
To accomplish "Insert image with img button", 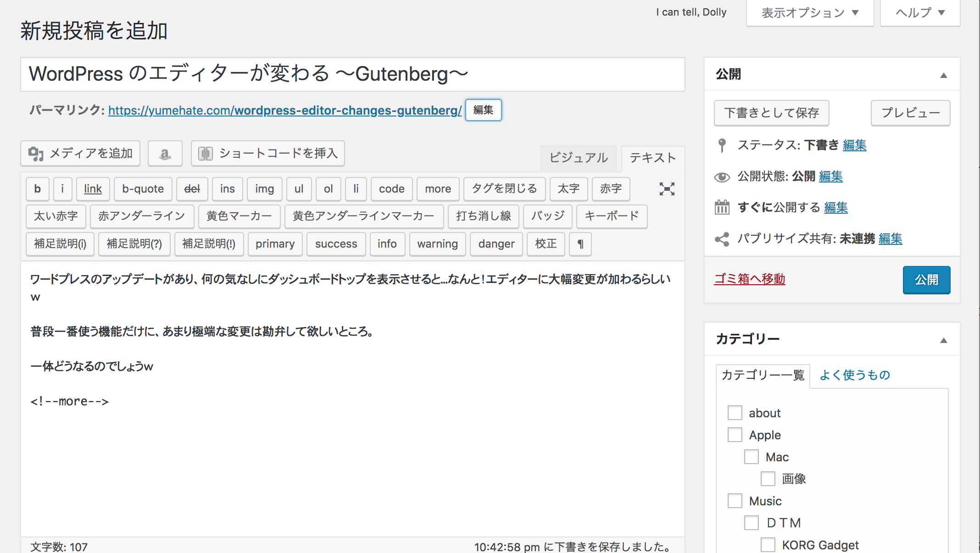I will [x=265, y=189].
